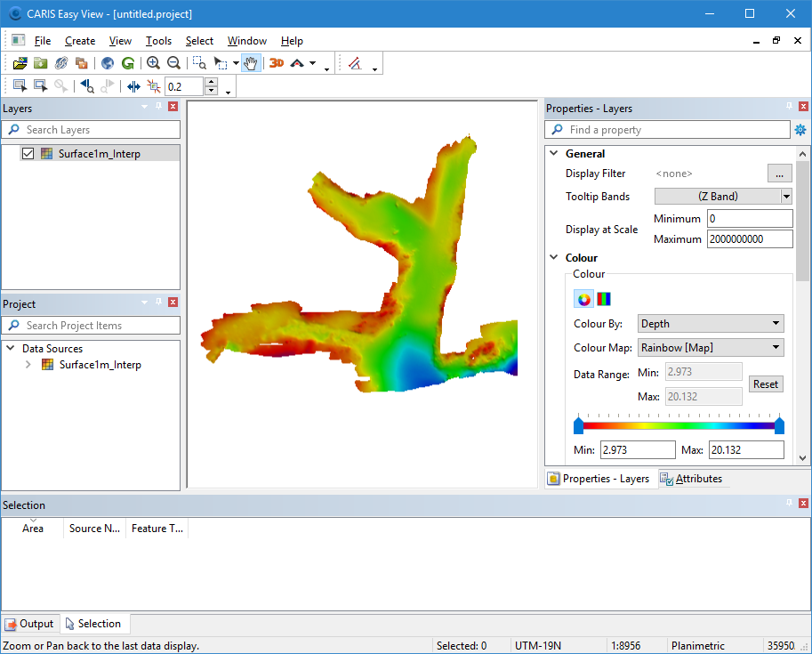Click the properties settings gear icon
This screenshot has width=812, height=654.
[800, 130]
